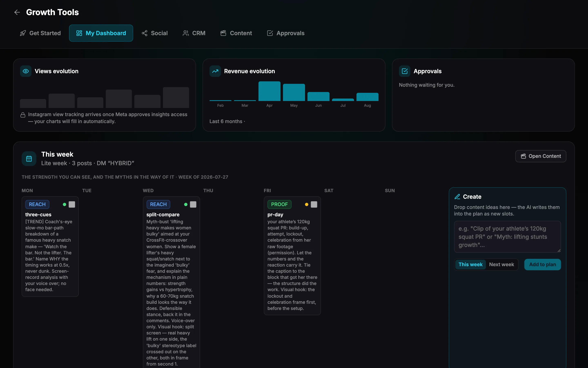Click the Apr revenue bar
Screen dimensions: 588x368
269,91
